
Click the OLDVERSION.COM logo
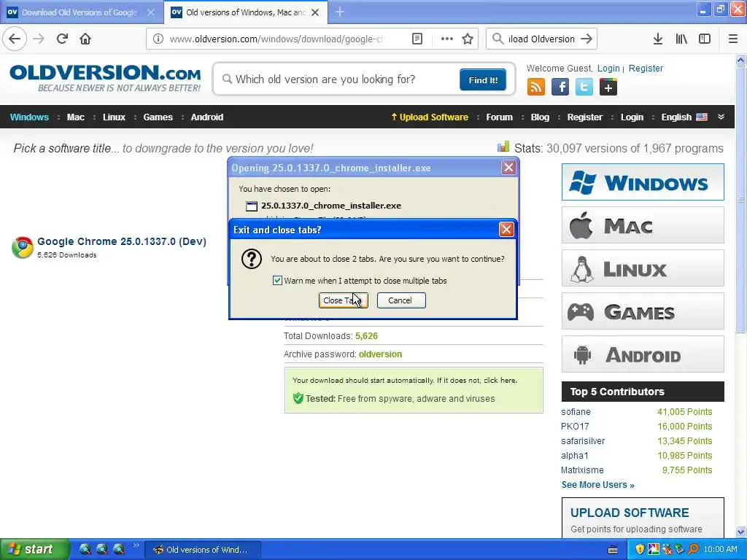[105, 77]
